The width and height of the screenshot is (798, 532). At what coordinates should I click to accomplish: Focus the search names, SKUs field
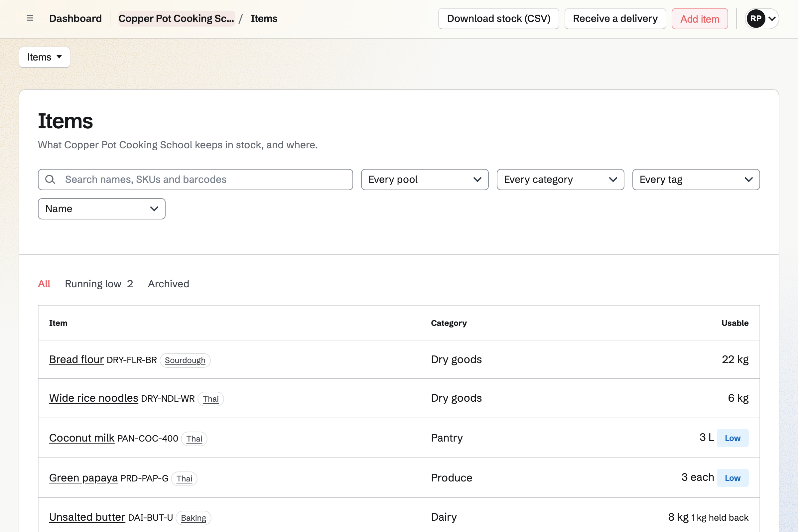(196, 180)
